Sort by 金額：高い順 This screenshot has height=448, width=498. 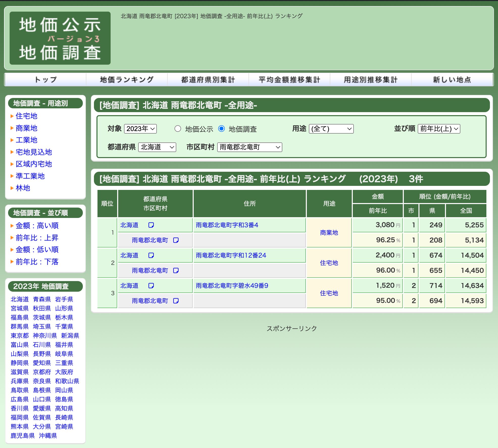[37, 226]
